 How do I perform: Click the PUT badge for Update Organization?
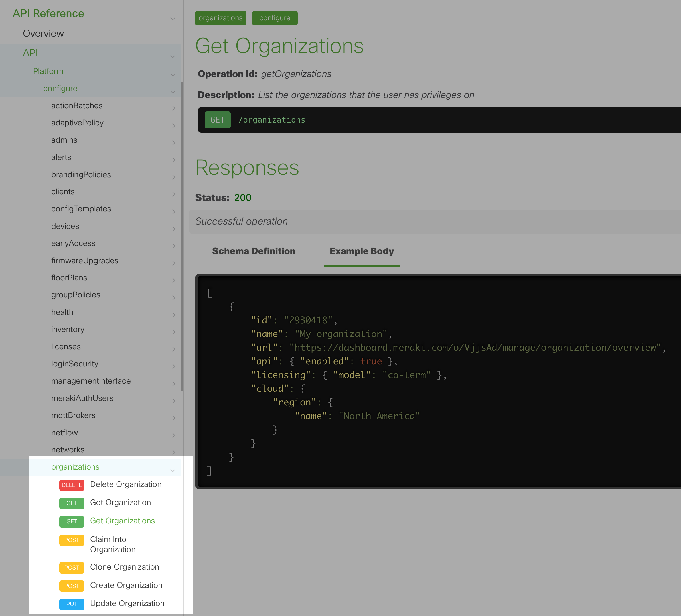tap(72, 604)
